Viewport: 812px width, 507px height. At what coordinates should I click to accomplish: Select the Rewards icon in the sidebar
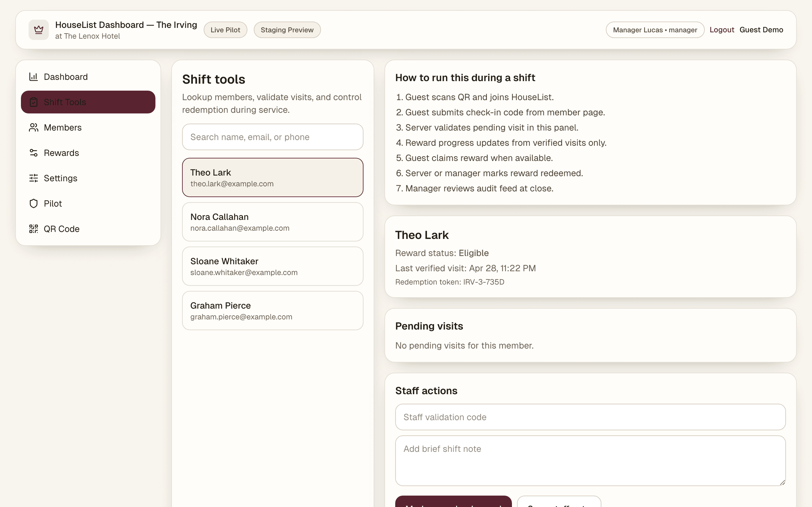click(33, 152)
